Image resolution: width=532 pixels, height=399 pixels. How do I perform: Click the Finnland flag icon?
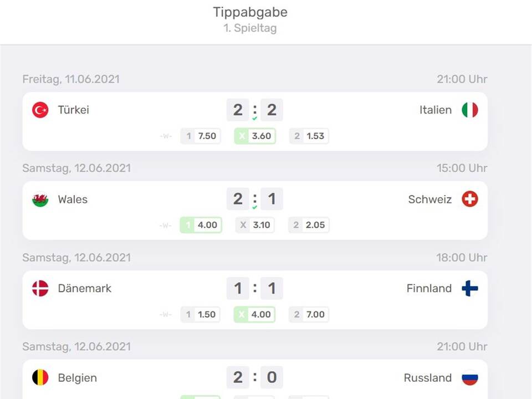coord(470,288)
